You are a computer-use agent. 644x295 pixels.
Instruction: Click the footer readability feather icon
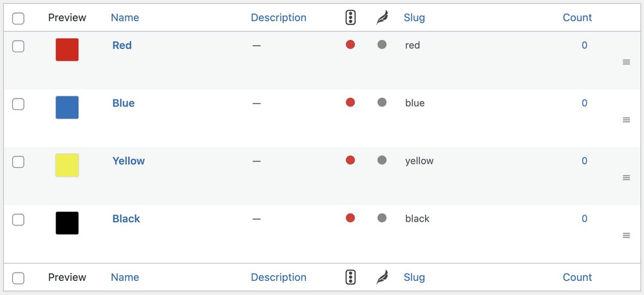point(382,278)
